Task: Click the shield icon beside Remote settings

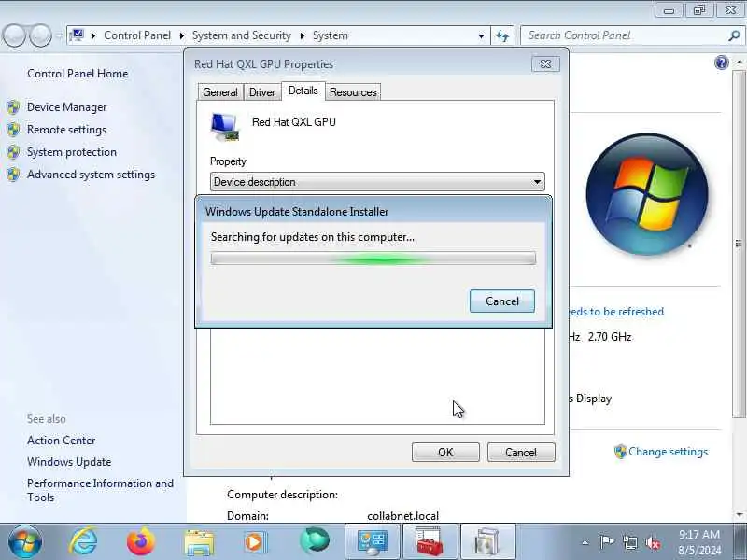Action: [x=13, y=130]
